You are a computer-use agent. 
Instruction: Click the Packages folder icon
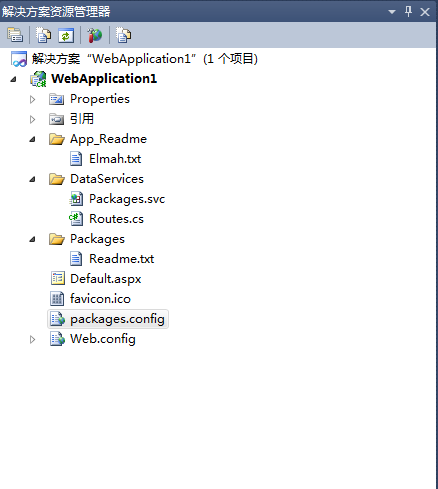click(57, 239)
